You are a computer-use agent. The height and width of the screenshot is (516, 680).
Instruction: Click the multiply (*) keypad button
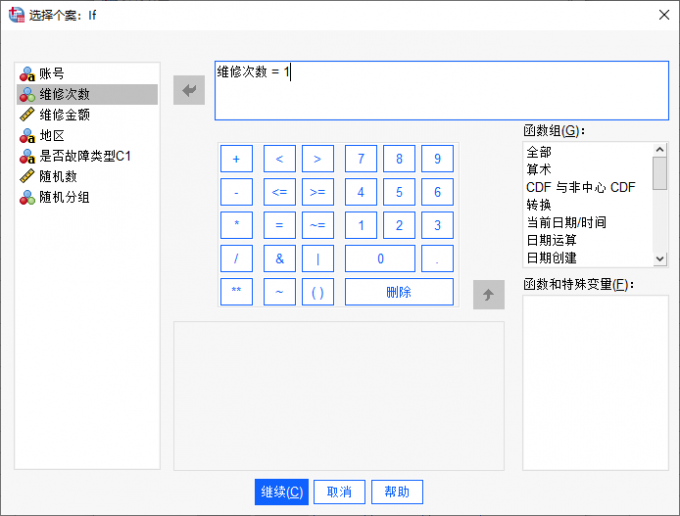pyautogui.click(x=236, y=225)
